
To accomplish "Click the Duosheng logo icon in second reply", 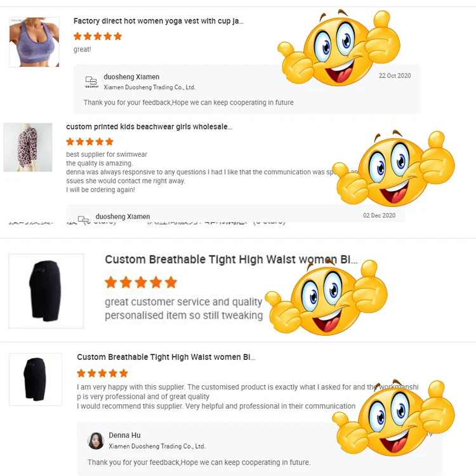I will pyautogui.click(x=84, y=219).
